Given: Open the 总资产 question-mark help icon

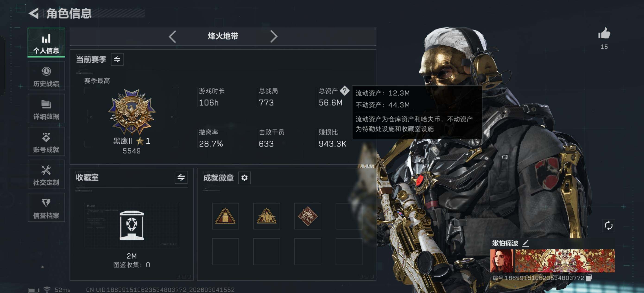Looking at the screenshot, I should 344,91.
